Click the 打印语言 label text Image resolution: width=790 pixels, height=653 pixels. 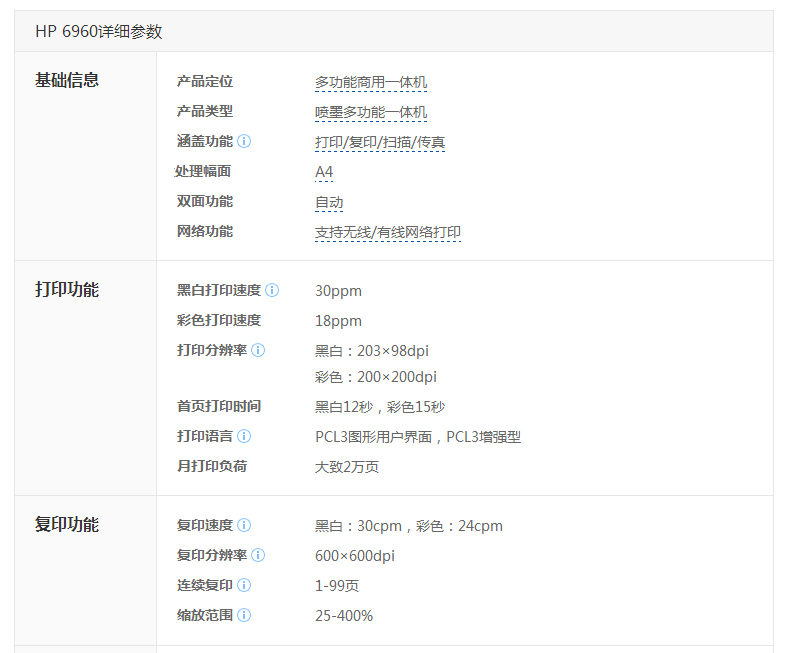(x=205, y=436)
